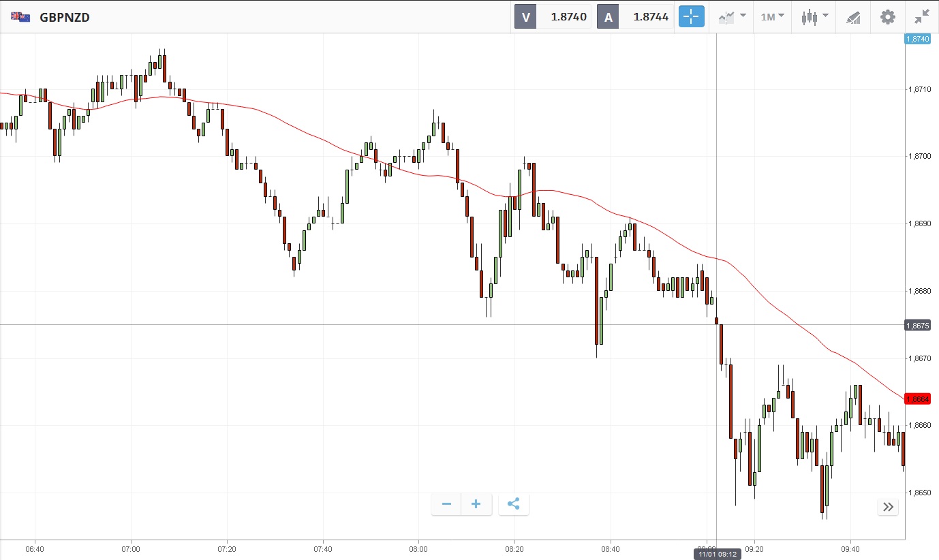
Task: Click the V sell price 1.8740 button
Action: tap(553, 17)
